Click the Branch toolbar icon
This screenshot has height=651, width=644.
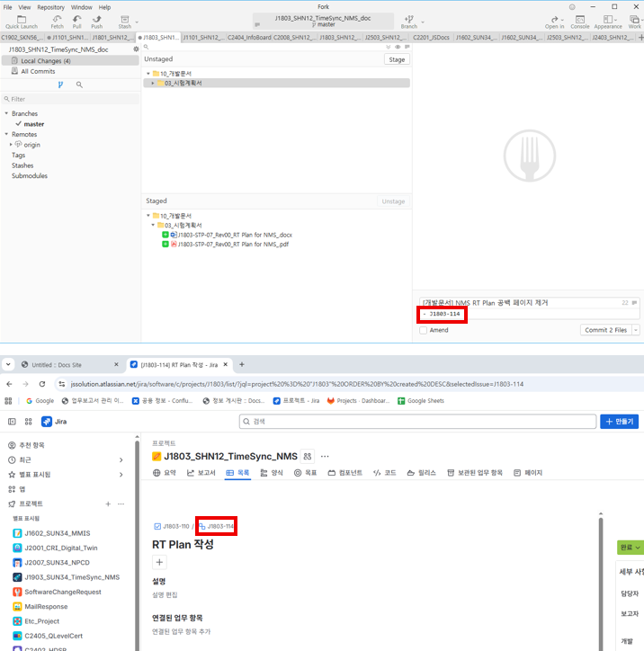(x=409, y=19)
